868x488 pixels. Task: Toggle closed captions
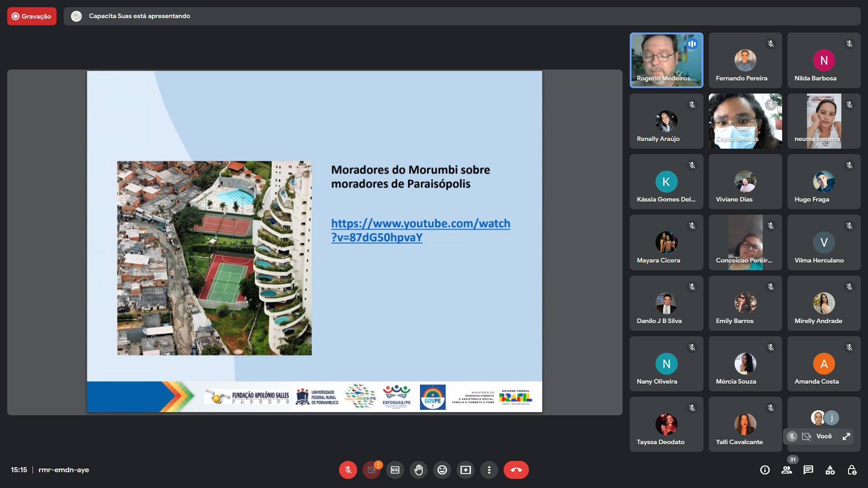click(395, 470)
